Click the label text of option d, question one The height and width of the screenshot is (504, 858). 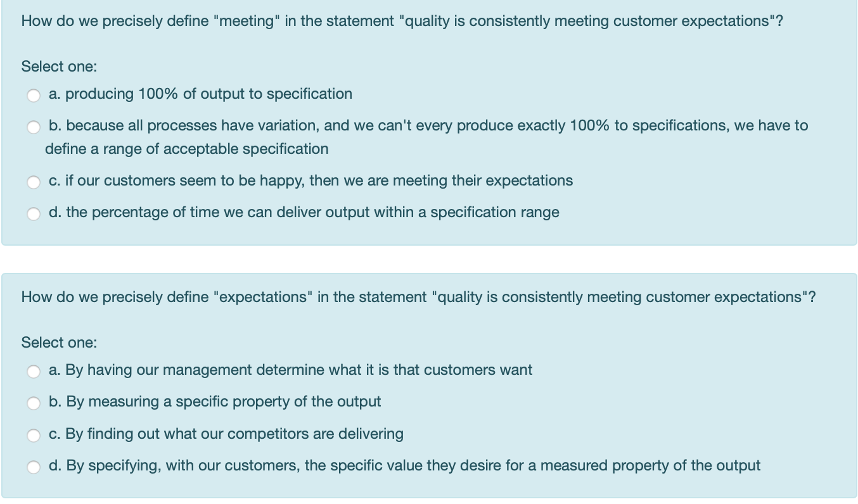coord(303,212)
